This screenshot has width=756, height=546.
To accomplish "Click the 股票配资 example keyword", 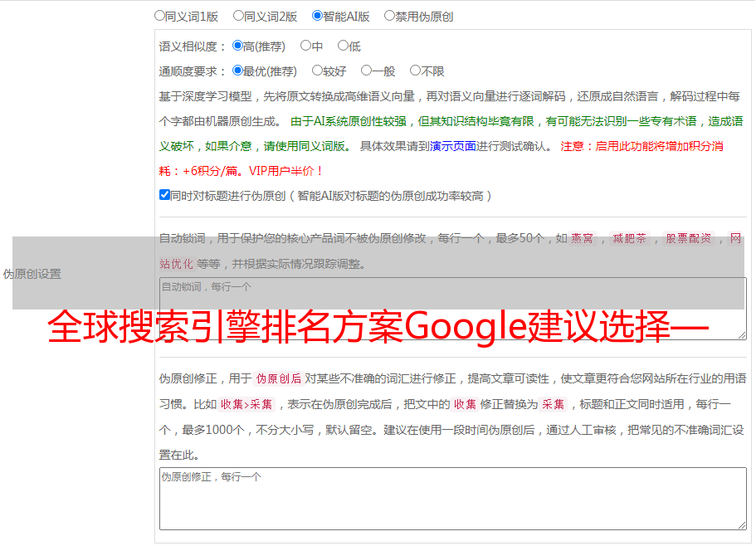I will tap(689, 238).
